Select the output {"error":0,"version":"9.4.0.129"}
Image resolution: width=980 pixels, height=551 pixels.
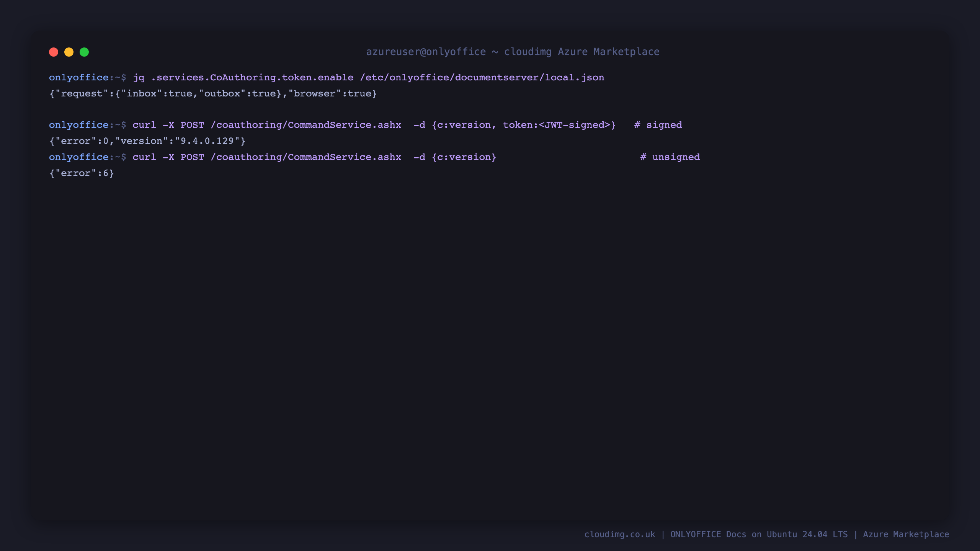(x=147, y=141)
